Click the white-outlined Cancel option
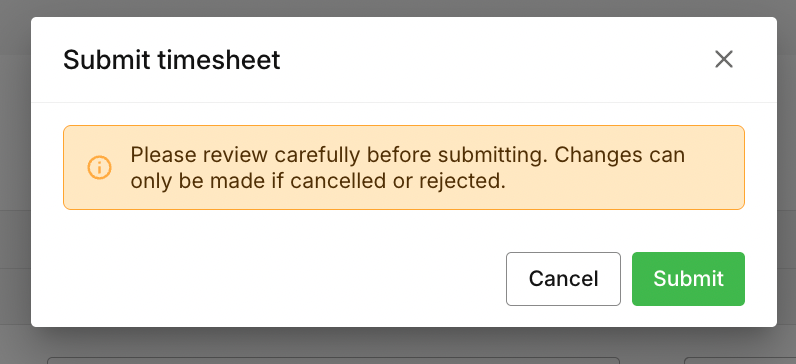The width and height of the screenshot is (796, 364). pyautogui.click(x=563, y=279)
